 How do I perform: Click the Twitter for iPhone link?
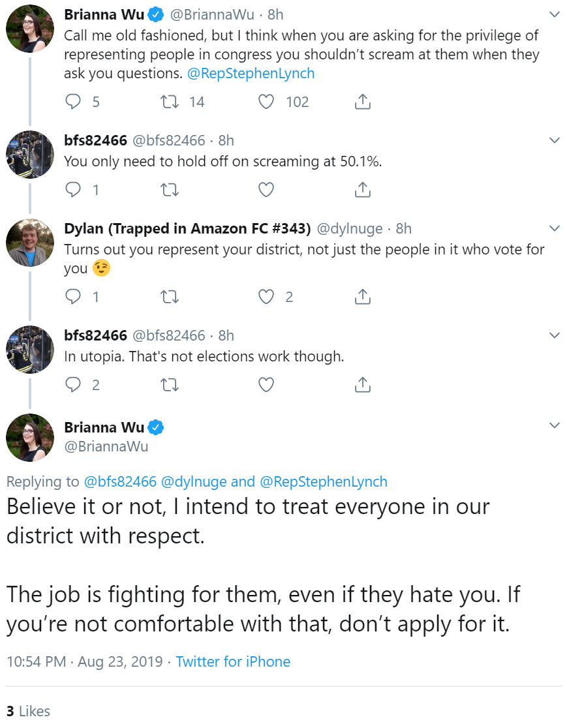pyautogui.click(x=233, y=661)
